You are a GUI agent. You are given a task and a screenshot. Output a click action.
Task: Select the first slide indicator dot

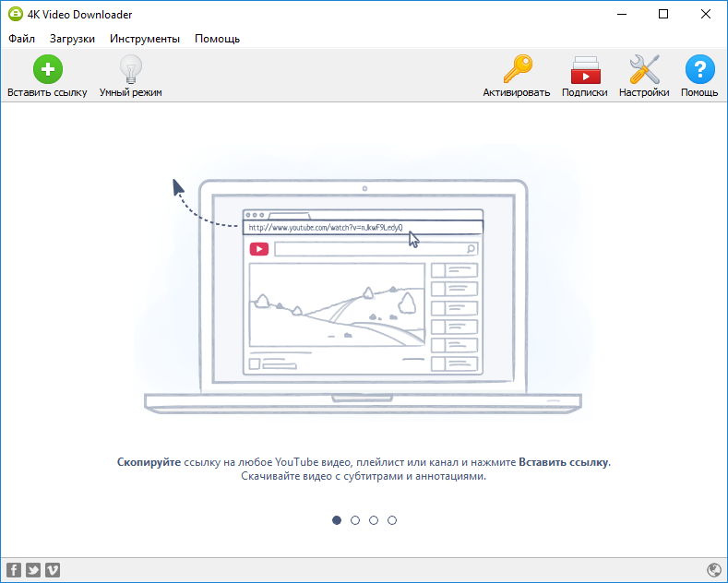click(x=337, y=520)
